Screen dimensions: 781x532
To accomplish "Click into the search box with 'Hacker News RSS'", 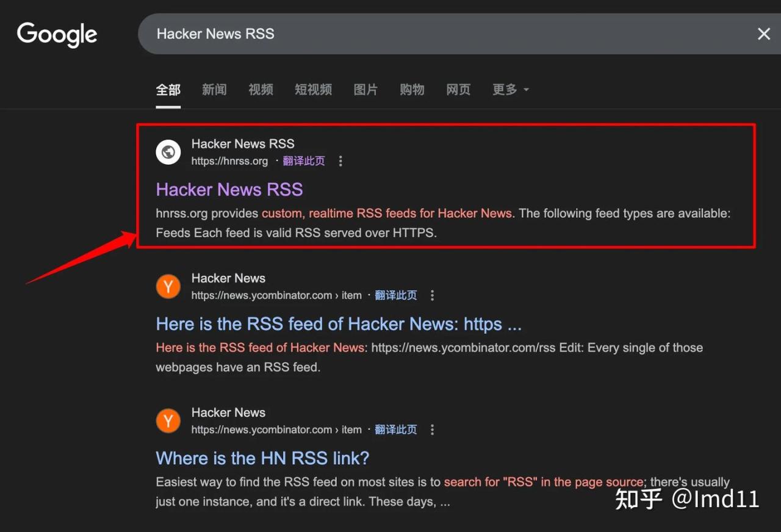I will click(427, 34).
